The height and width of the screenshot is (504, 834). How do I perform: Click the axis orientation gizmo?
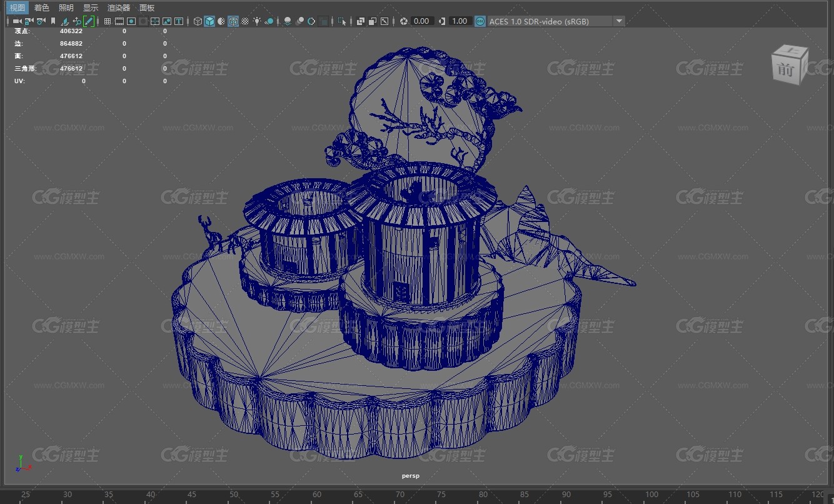tap(23, 463)
